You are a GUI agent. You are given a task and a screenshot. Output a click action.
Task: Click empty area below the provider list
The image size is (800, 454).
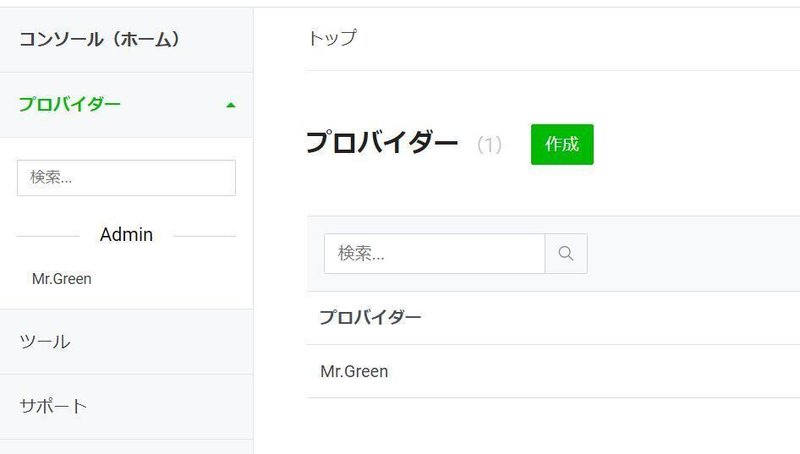[553, 426]
